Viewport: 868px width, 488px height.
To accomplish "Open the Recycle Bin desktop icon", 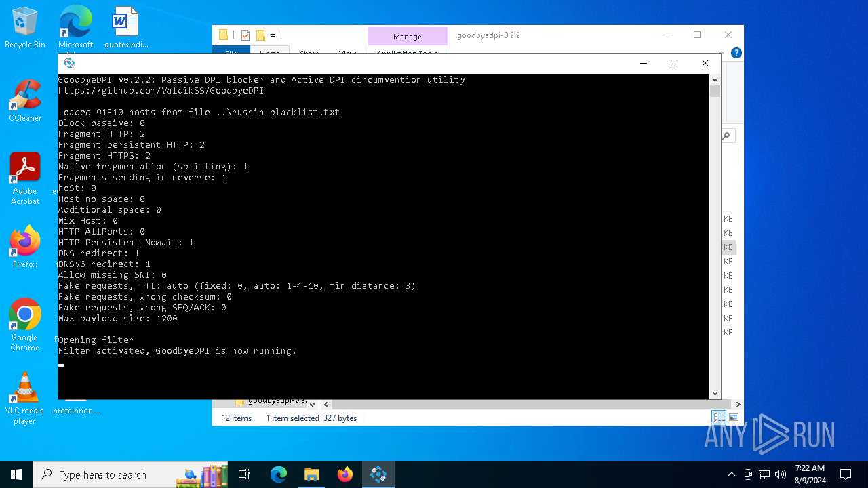I will (25, 28).
